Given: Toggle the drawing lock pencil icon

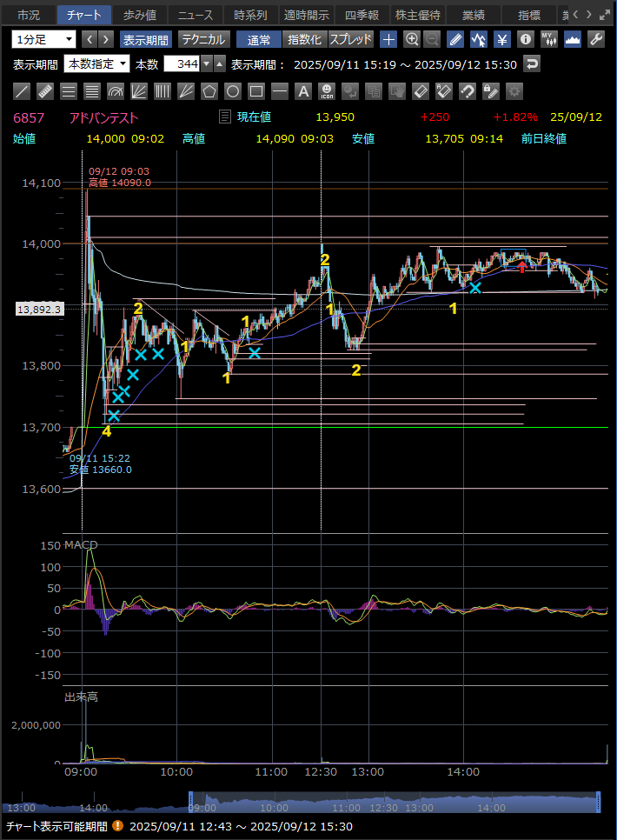Looking at the screenshot, I should 491,91.
